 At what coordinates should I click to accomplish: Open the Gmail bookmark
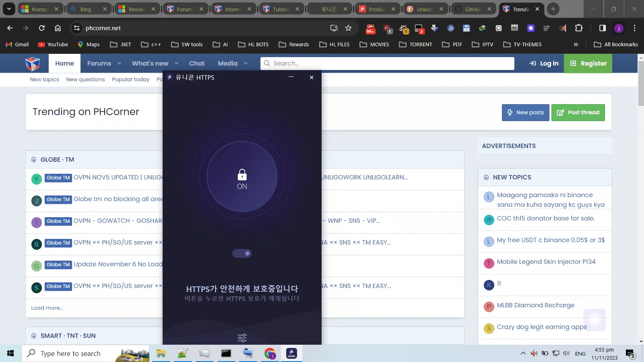(17, 44)
